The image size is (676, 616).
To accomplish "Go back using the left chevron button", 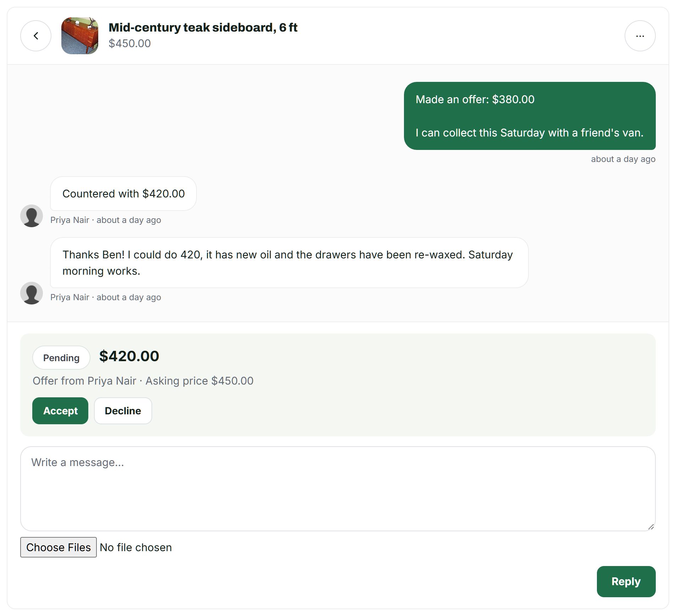I will coord(36,36).
